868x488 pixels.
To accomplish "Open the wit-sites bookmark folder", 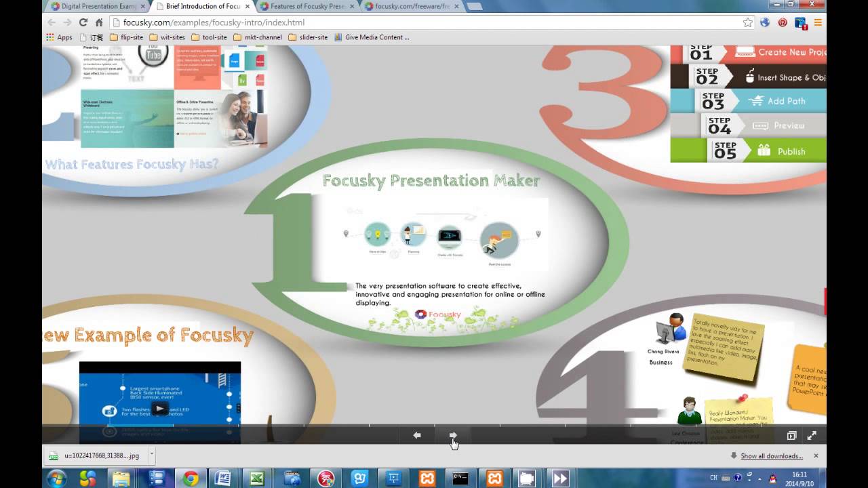I will point(167,37).
